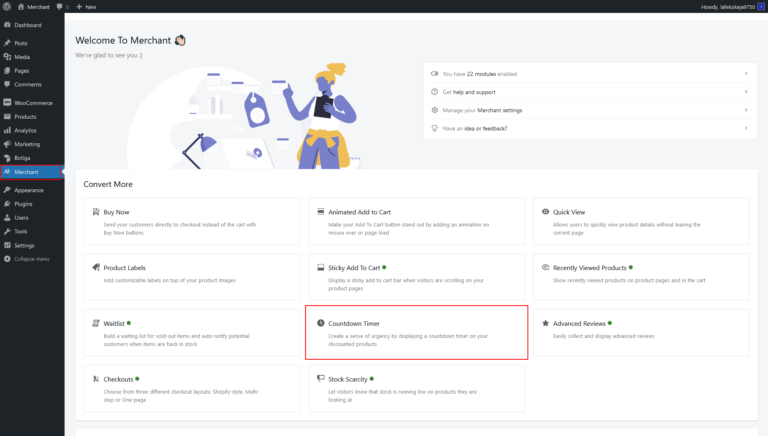Screen dimensions: 768x436
Task: Go to Posts in sidebar
Action: pos(32,43)
